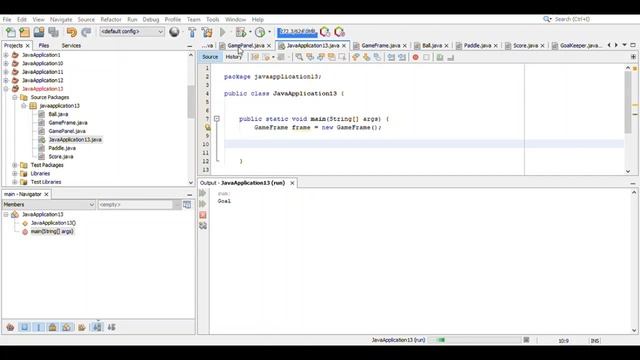Viewport: 640px width, 360px height.
Task: Click the rightmost main toolbar icon
Action: pyautogui.click(x=340, y=32)
